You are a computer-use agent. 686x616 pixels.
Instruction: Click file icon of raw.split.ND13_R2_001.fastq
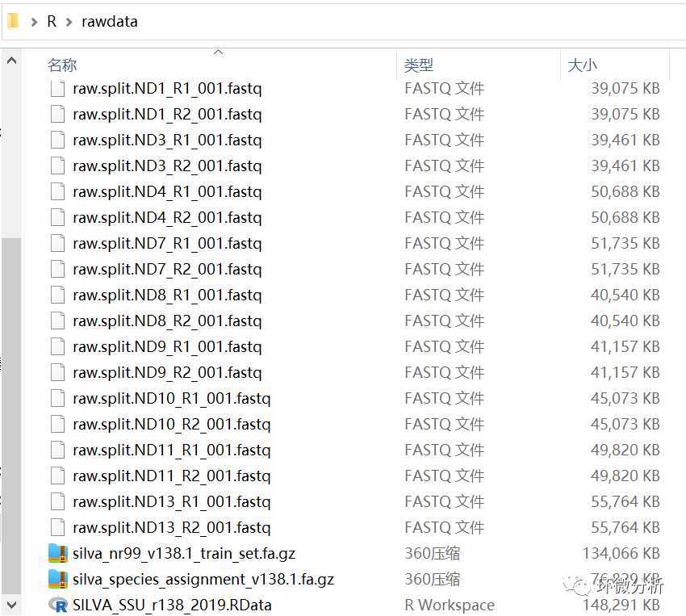pos(58,527)
